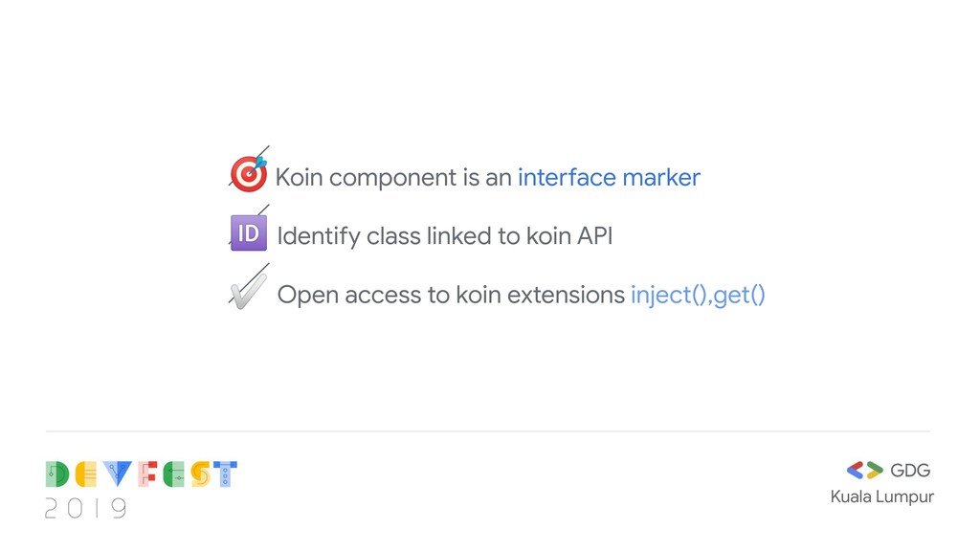
Task: Click the grey checkmark icon
Action: 248,290
